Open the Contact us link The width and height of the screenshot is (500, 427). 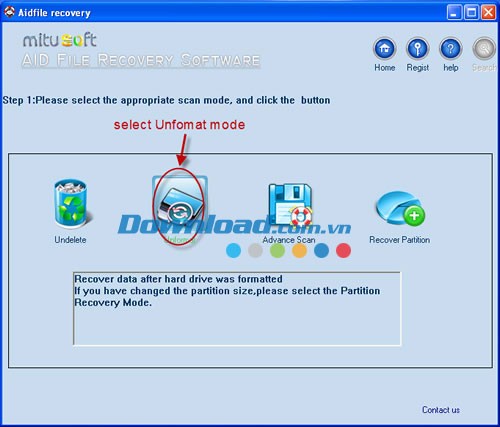(x=441, y=410)
